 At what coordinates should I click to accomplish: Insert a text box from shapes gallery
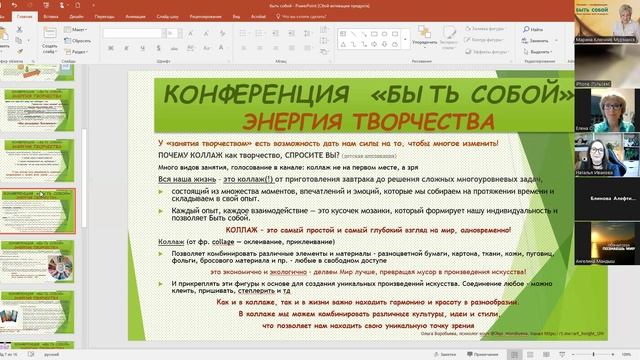tap(343, 34)
